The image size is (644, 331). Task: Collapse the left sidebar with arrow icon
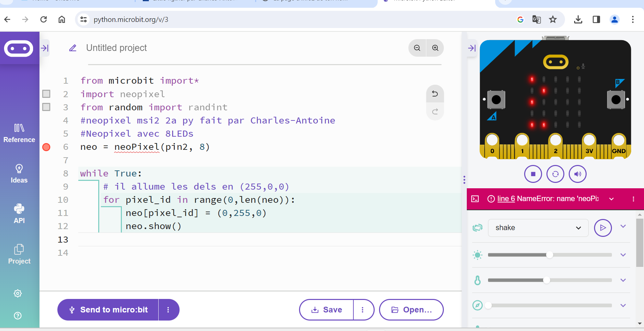[x=45, y=48]
